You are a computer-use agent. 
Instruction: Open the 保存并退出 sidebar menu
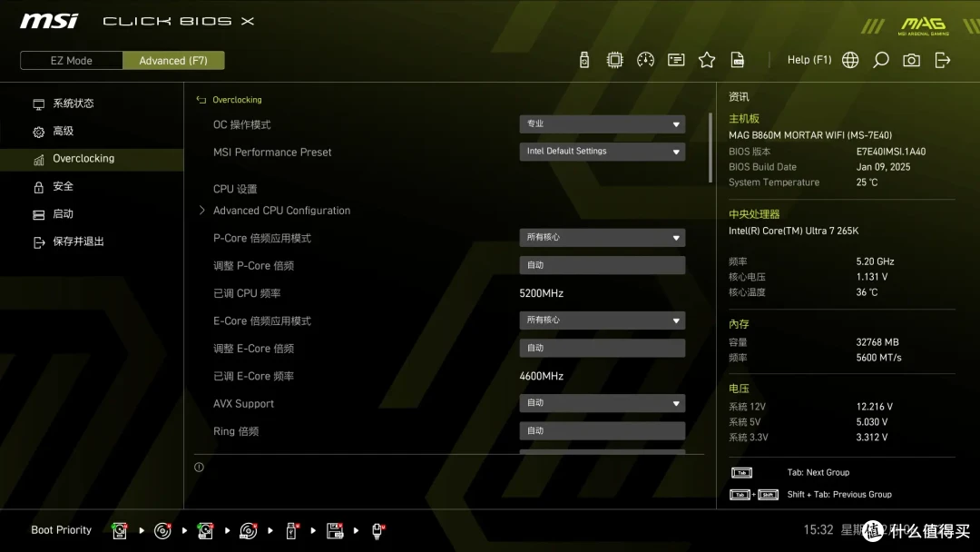[78, 241]
